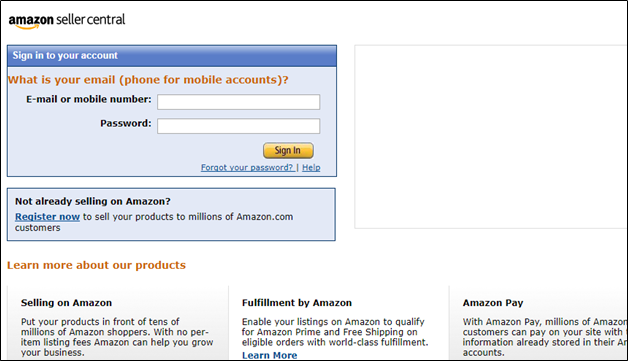This screenshot has height=361, width=628.
Task: Select the Amazon Pay heading
Action: 493,303
